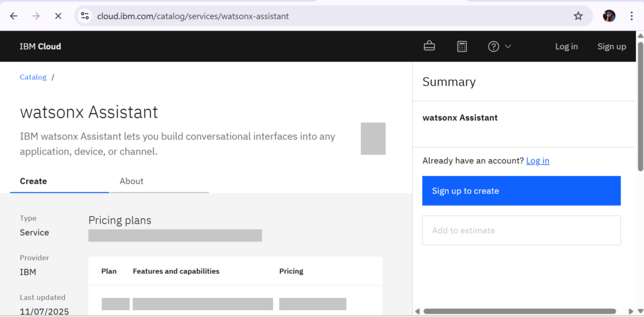Switch to the About tab
Image resolution: width=644 pixels, height=317 pixels.
(159, 181)
